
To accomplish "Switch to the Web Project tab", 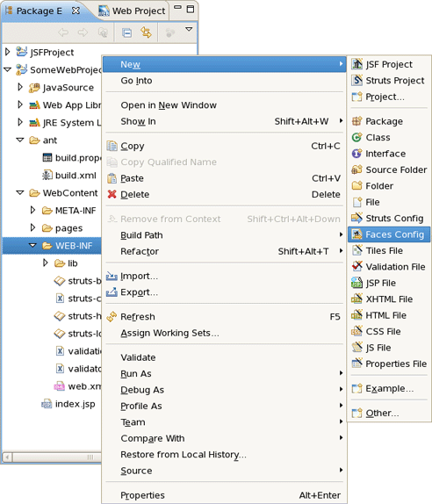I will 132,11.
